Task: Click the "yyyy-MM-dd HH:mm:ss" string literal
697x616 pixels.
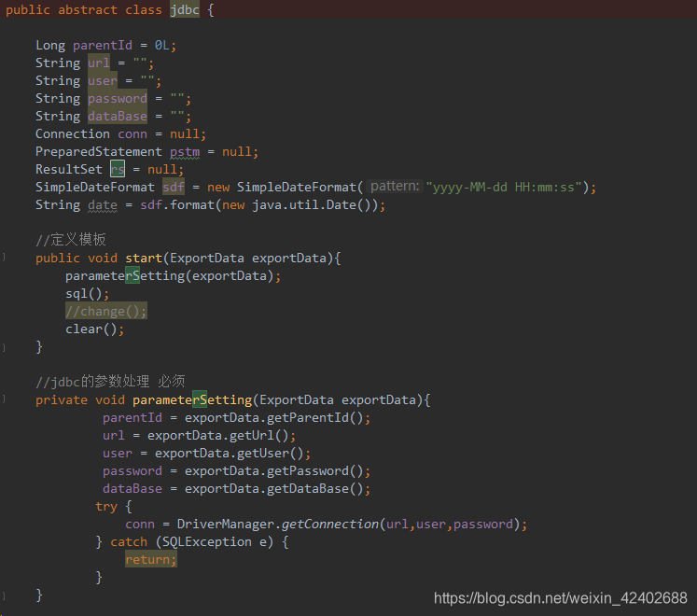Action: click(505, 188)
